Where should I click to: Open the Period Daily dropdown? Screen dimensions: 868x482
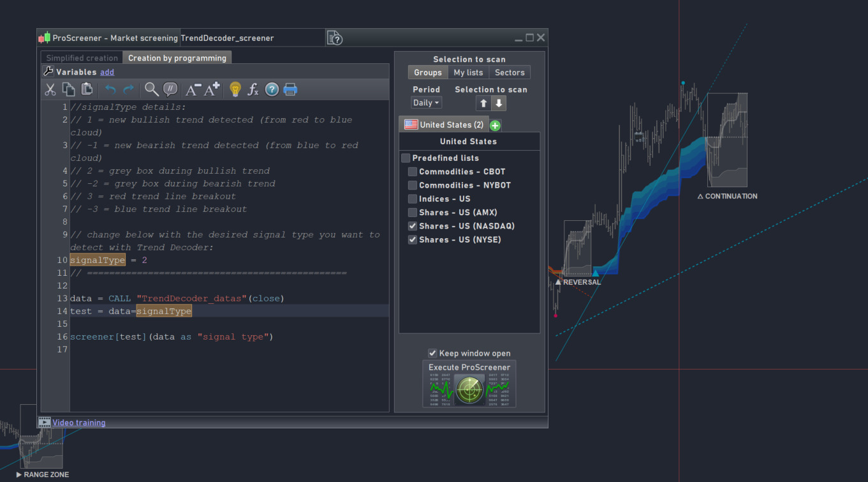point(426,103)
